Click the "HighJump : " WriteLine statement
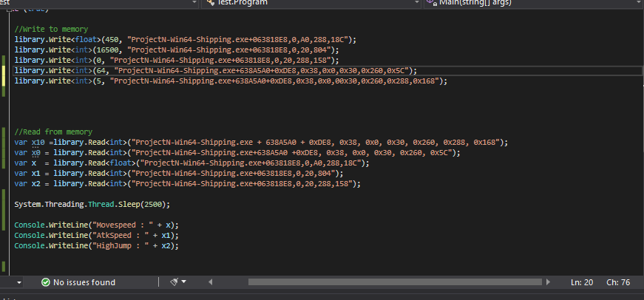The width and height of the screenshot is (644, 300). [97, 245]
